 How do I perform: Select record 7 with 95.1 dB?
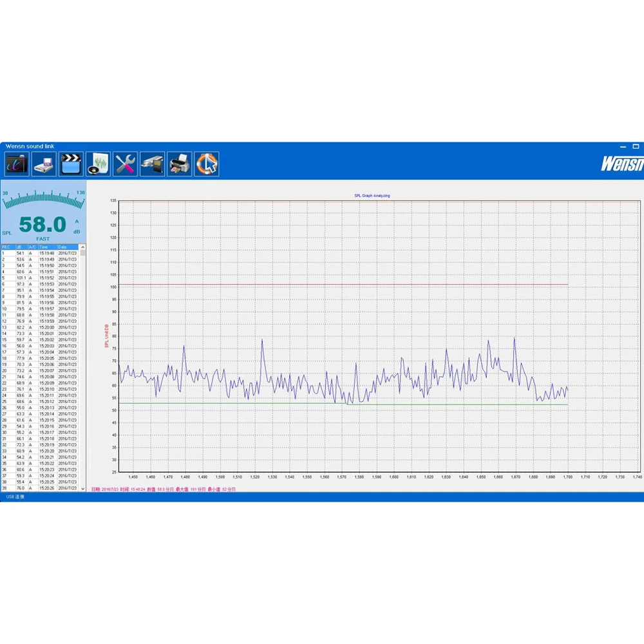[40, 290]
